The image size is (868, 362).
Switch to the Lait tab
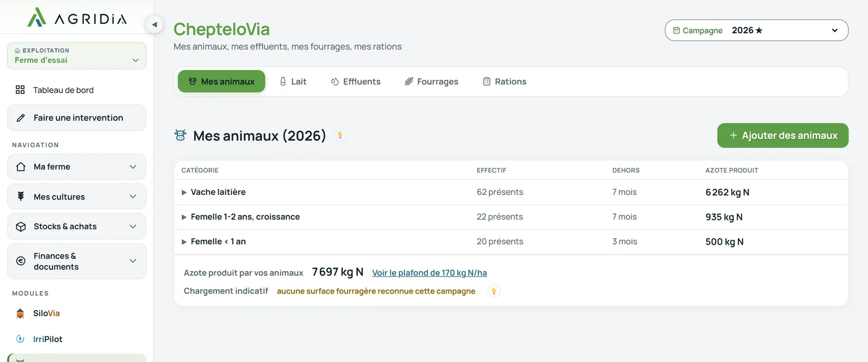[x=293, y=81]
